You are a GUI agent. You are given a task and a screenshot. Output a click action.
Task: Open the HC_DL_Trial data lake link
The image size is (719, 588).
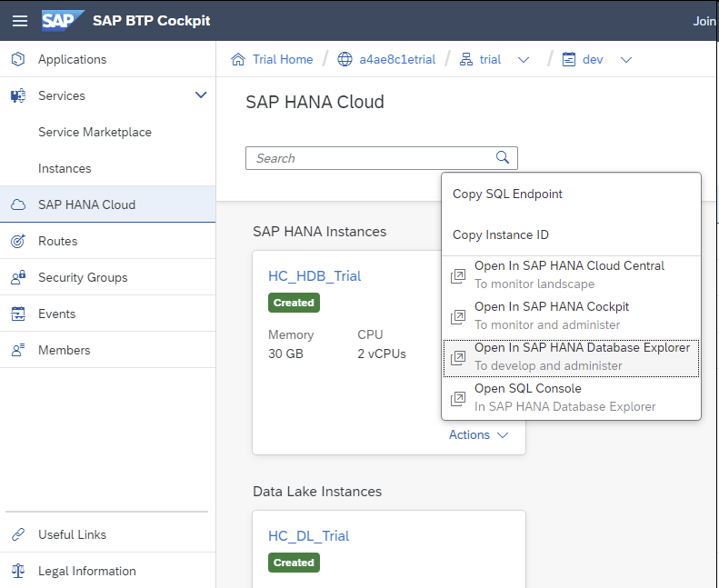[x=308, y=535]
